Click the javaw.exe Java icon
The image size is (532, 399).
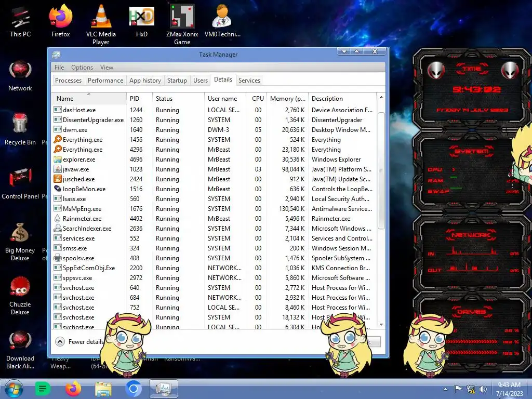[58, 169]
